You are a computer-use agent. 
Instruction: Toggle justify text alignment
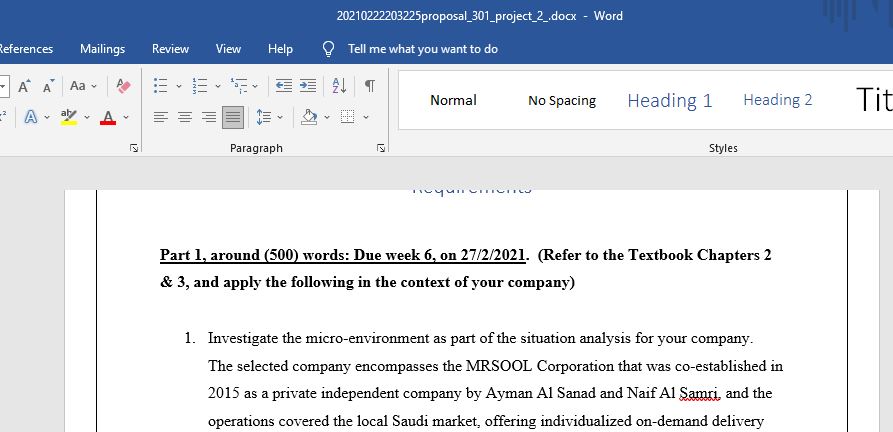(232, 117)
